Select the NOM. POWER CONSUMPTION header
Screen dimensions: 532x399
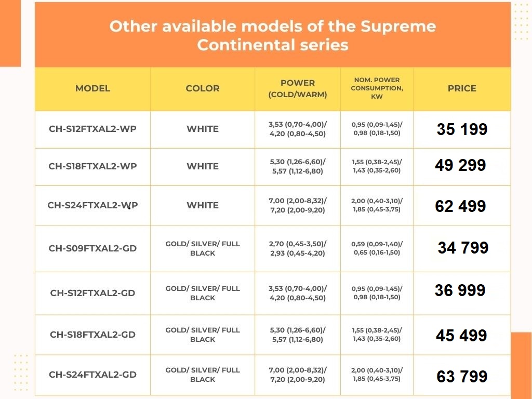377,88
